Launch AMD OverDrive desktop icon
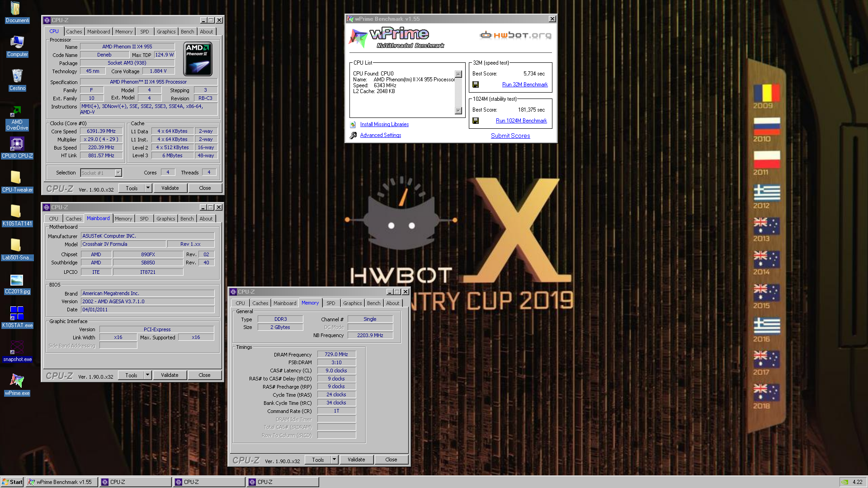 coord(17,118)
